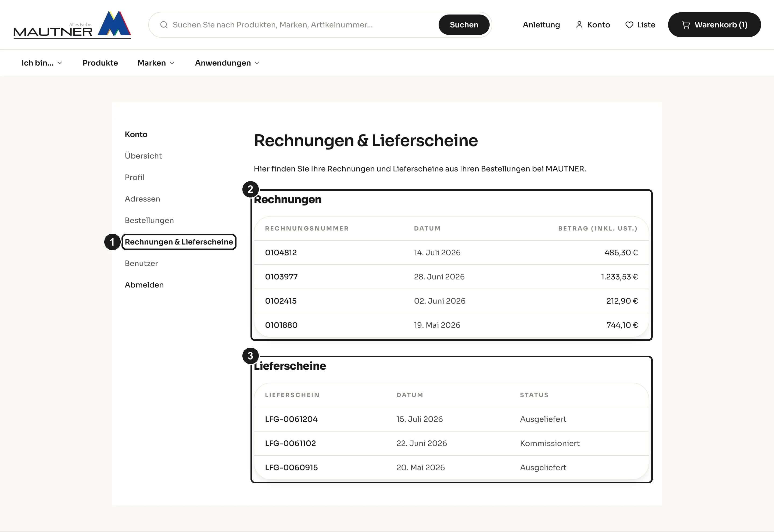Go to Adressen in account sidebar
Viewport: 774px width, 532px height.
click(x=142, y=199)
